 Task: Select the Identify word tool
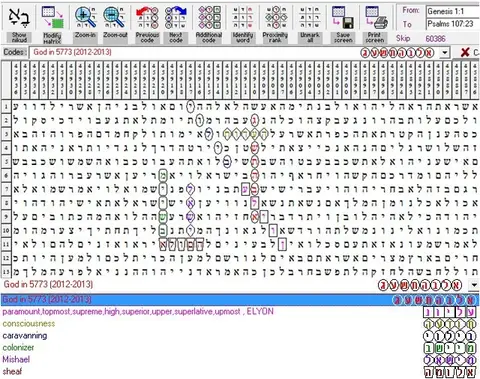(x=242, y=17)
